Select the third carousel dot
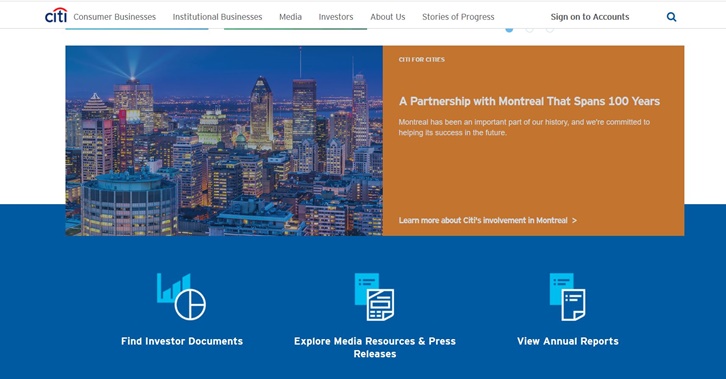The image size is (726, 379). coord(550,30)
